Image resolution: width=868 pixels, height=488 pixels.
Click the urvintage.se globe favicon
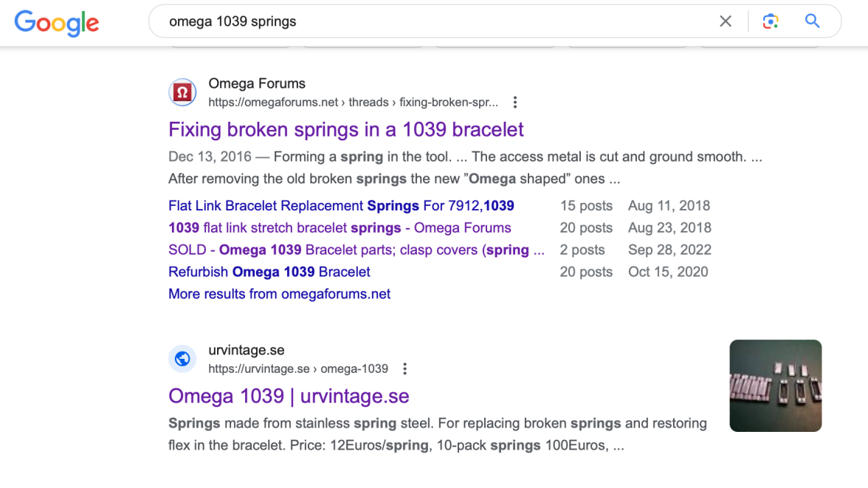coord(182,360)
